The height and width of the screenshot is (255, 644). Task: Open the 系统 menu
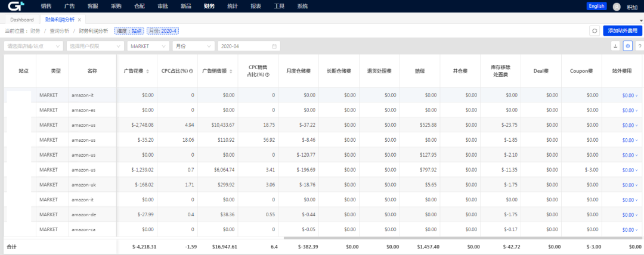click(302, 6)
